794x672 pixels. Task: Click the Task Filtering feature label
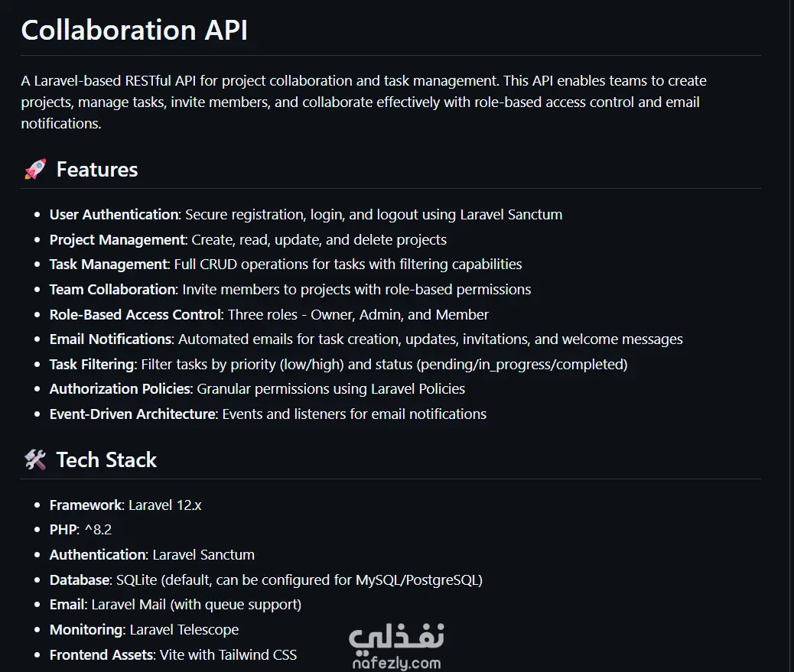tap(92, 365)
